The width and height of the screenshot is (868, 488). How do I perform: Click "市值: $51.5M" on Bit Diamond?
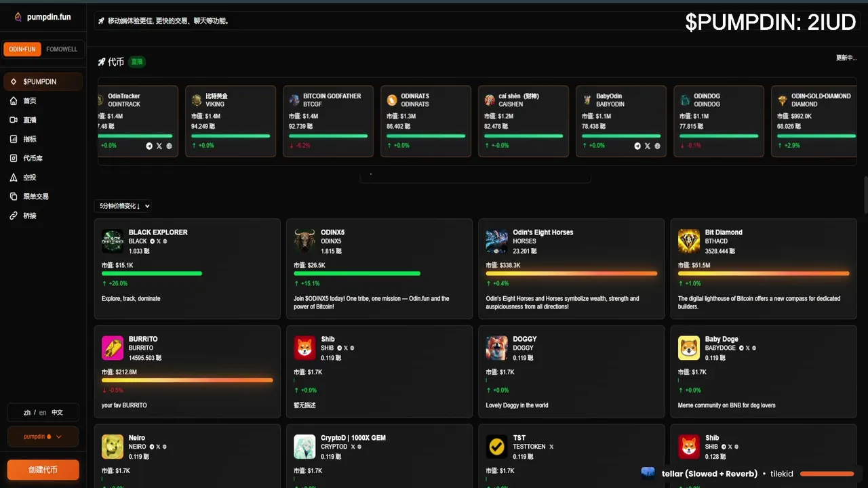point(696,265)
